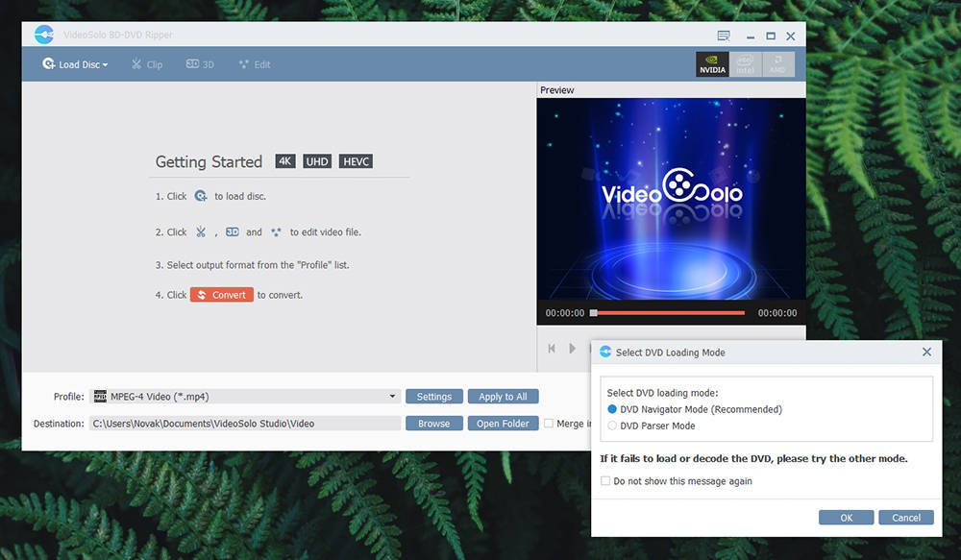Click the Destination path field
Screen dimensions: 961x560
point(244,424)
